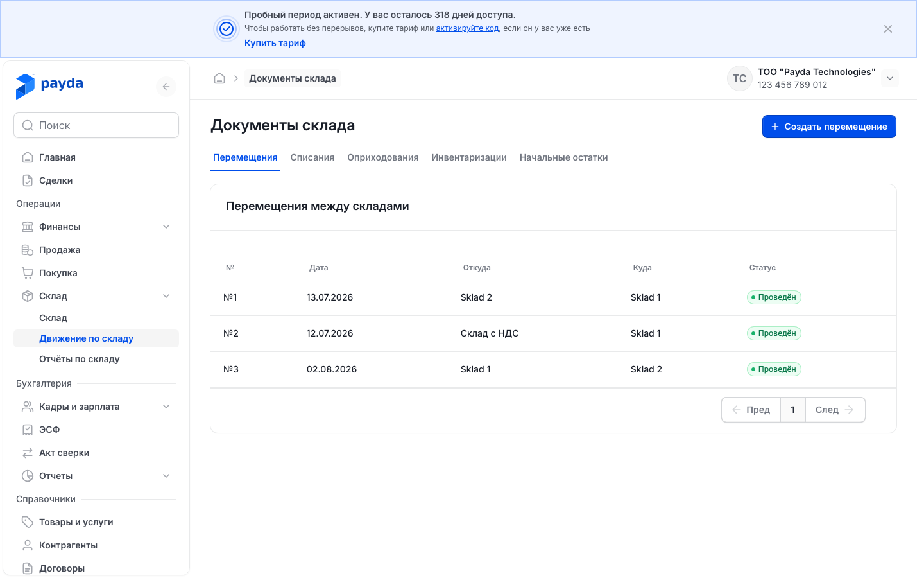Select the Начальные остатки tab
924x578 pixels.
(564, 157)
